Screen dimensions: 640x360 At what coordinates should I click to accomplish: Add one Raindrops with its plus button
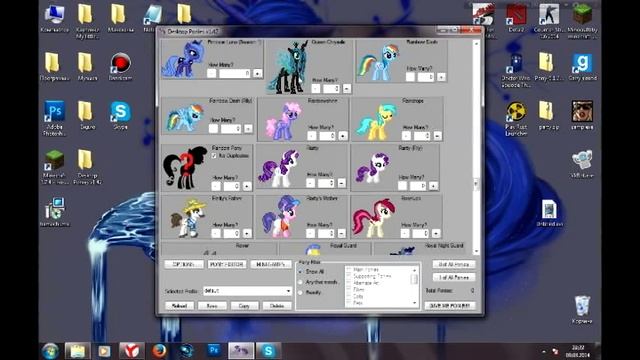[x=437, y=136]
